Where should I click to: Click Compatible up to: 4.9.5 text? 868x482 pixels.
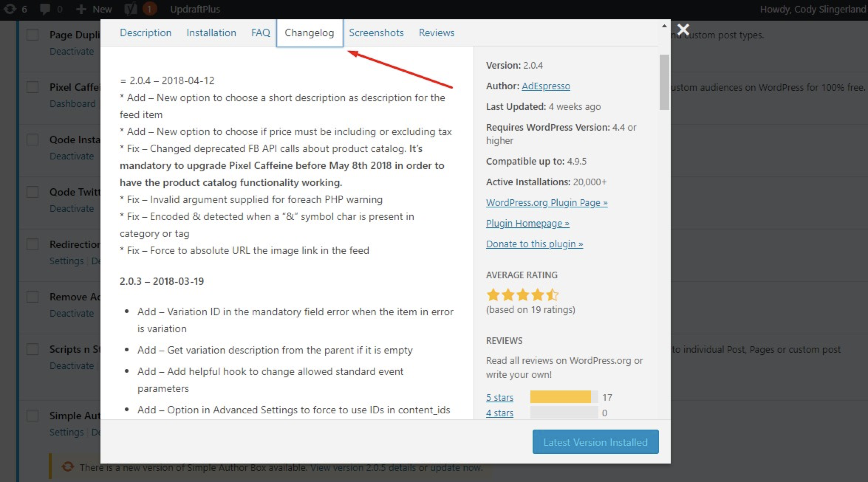(536, 161)
